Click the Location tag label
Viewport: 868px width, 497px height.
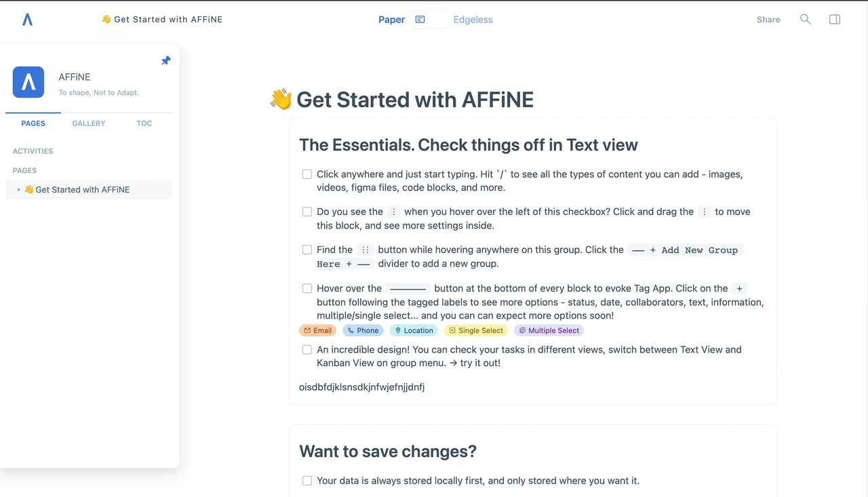tap(414, 330)
